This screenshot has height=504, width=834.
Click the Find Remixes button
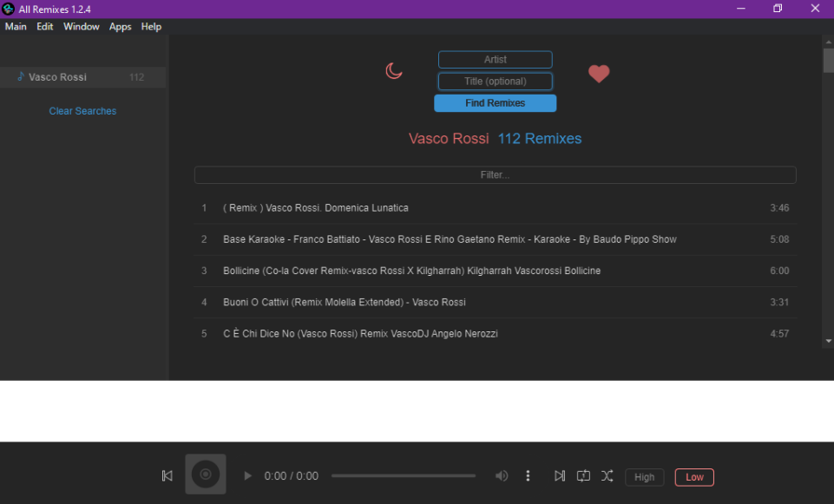[496, 103]
